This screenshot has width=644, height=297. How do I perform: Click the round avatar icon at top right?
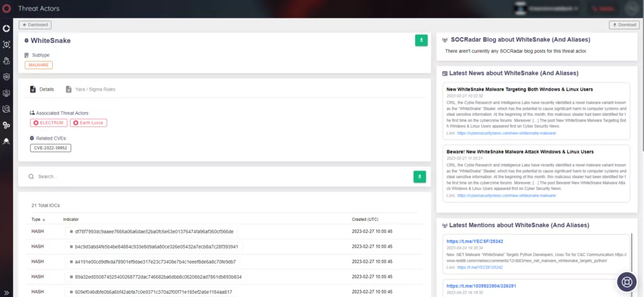631,8
